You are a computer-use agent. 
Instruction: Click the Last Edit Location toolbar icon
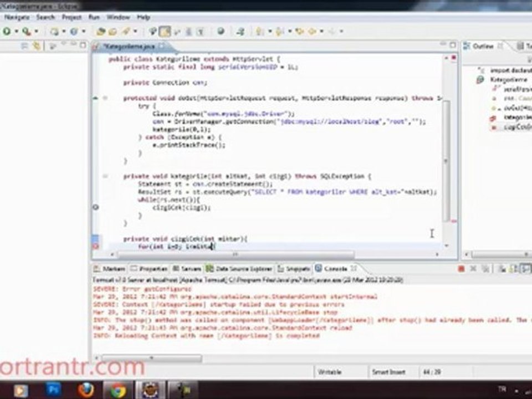coord(299,32)
